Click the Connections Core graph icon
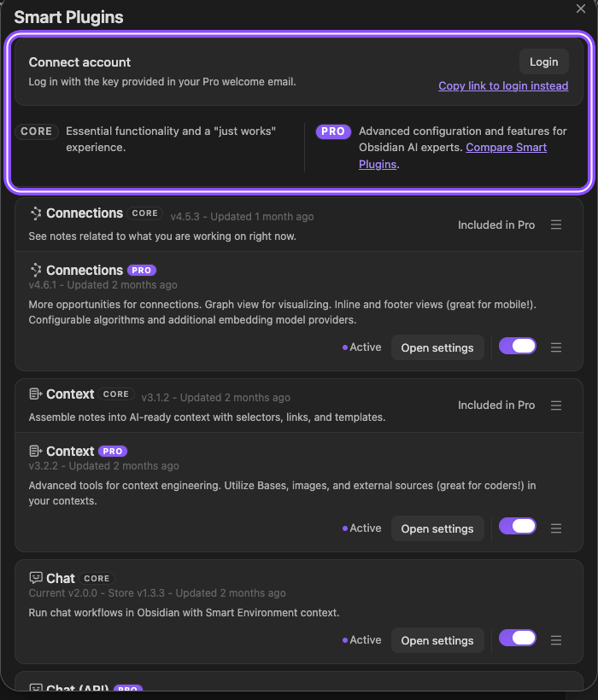The image size is (598, 700). [36, 213]
